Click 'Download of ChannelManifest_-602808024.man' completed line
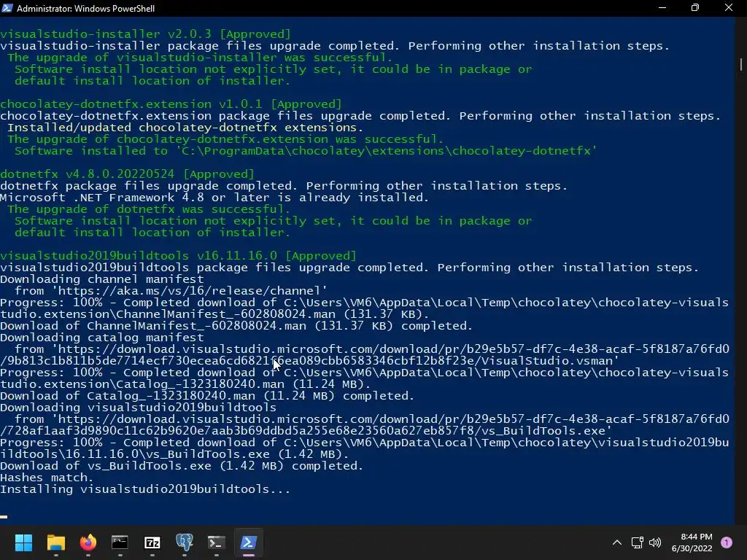This screenshot has height=560, width=747. [236, 326]
